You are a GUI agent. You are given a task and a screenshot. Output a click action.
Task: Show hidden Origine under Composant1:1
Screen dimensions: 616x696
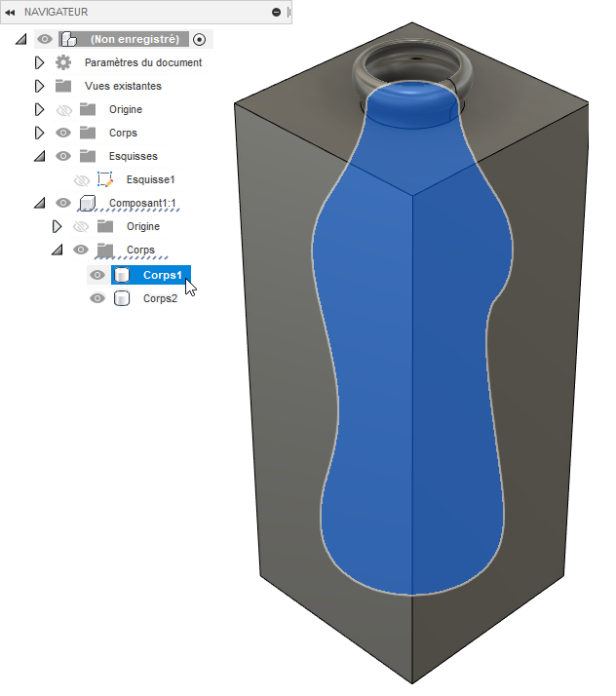(x=81, y=227)
